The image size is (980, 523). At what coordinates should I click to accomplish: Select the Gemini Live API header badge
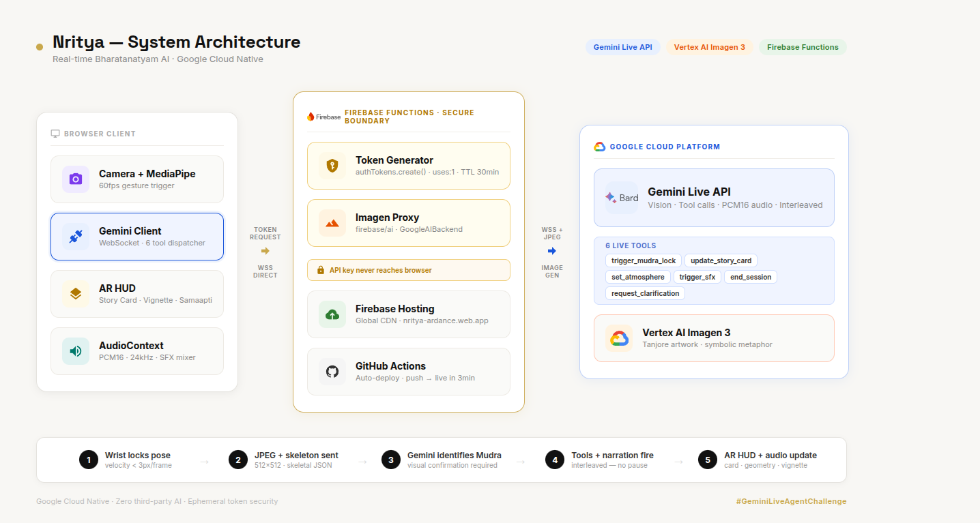point(623,47)
